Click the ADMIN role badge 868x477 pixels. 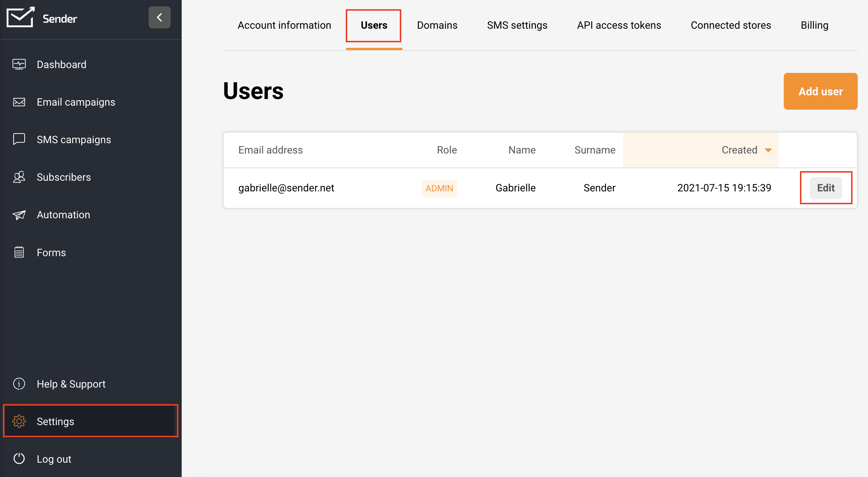pyautogui.click(x=439, y=188)
